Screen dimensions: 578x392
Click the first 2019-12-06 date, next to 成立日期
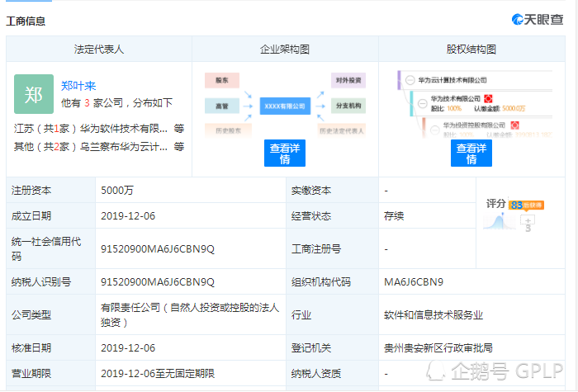(x=128, y=216)
